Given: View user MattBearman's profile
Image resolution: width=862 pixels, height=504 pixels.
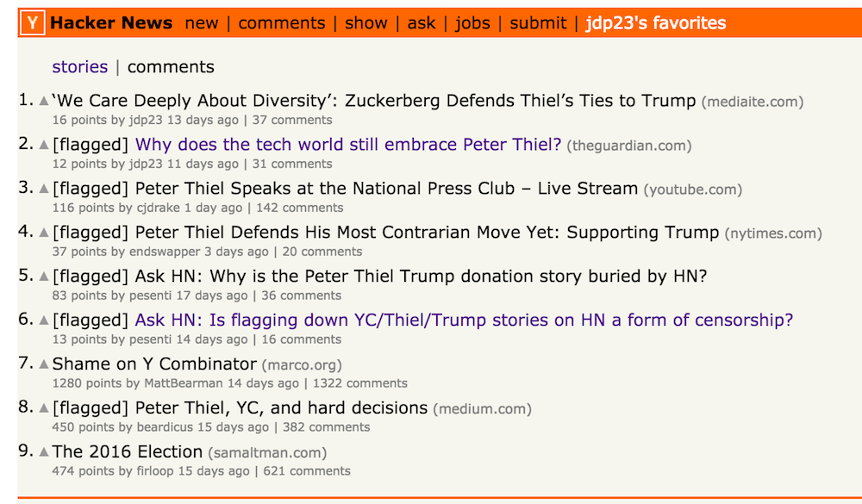Looking at the screenshot, I should [x=183, y=383].
